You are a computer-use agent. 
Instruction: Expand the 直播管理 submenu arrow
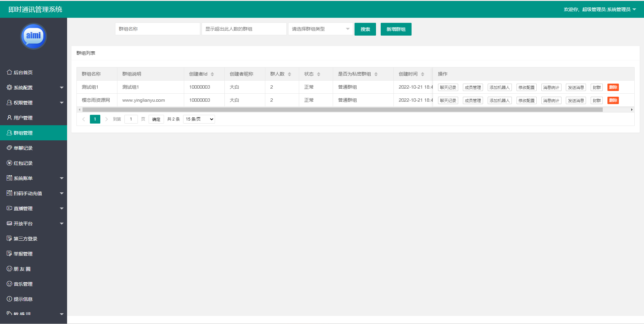point(62,209)
